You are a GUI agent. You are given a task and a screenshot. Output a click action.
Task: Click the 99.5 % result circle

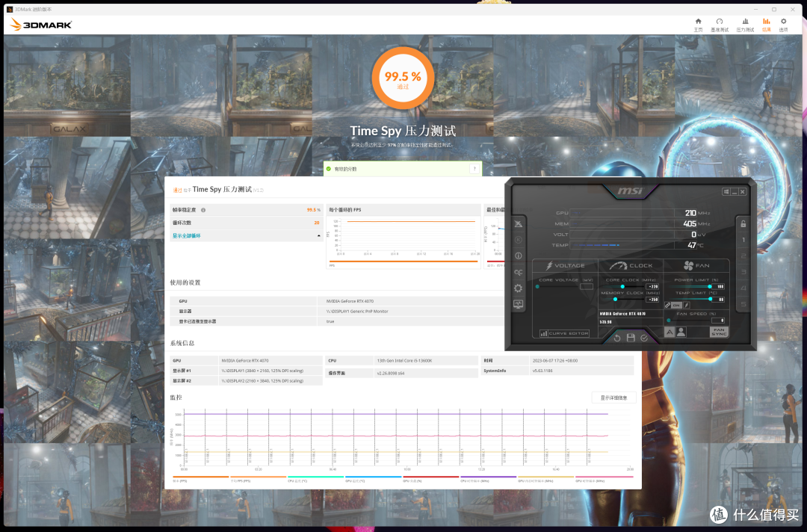[x=403, y=78]
